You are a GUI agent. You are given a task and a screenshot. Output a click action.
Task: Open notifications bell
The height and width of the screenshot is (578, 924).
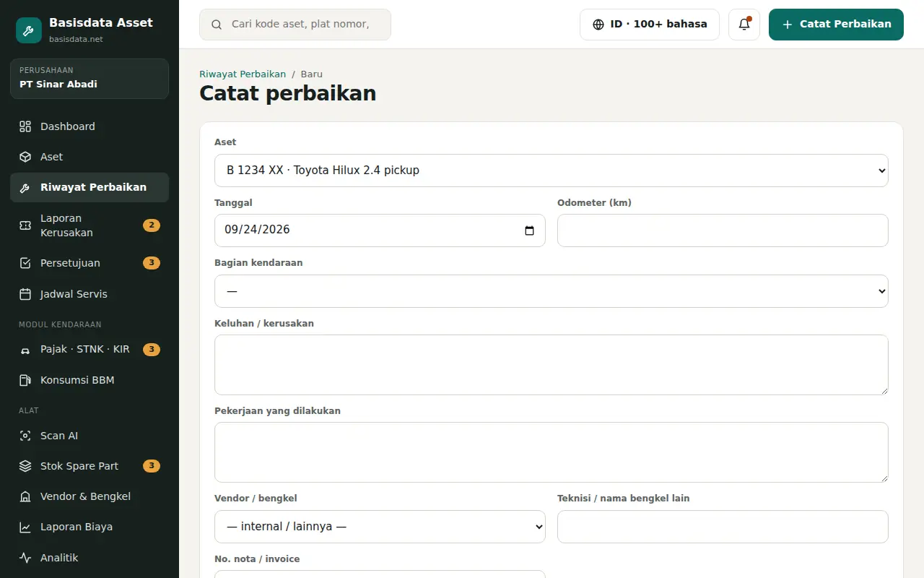point(744,25)
